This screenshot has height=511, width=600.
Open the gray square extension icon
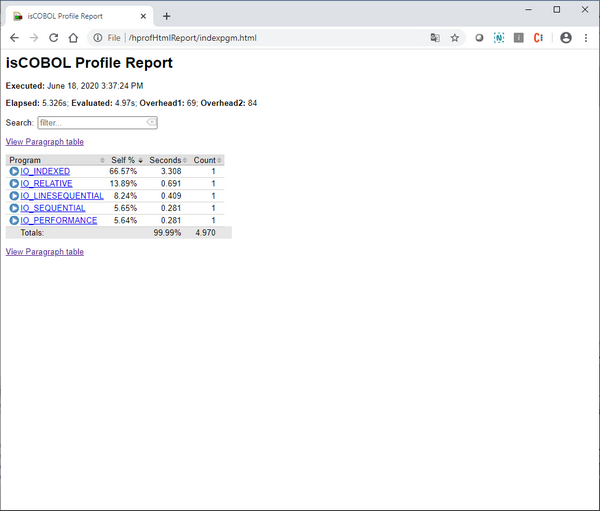(518, 38)
